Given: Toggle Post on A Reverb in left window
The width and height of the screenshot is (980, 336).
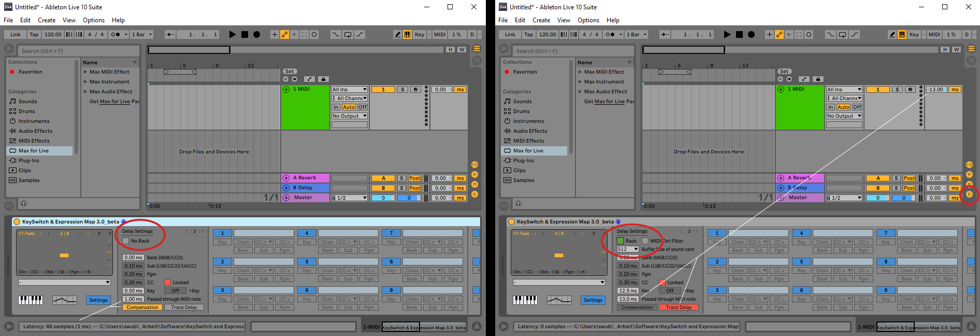Looking at the screenshot, I should (415, 178).
